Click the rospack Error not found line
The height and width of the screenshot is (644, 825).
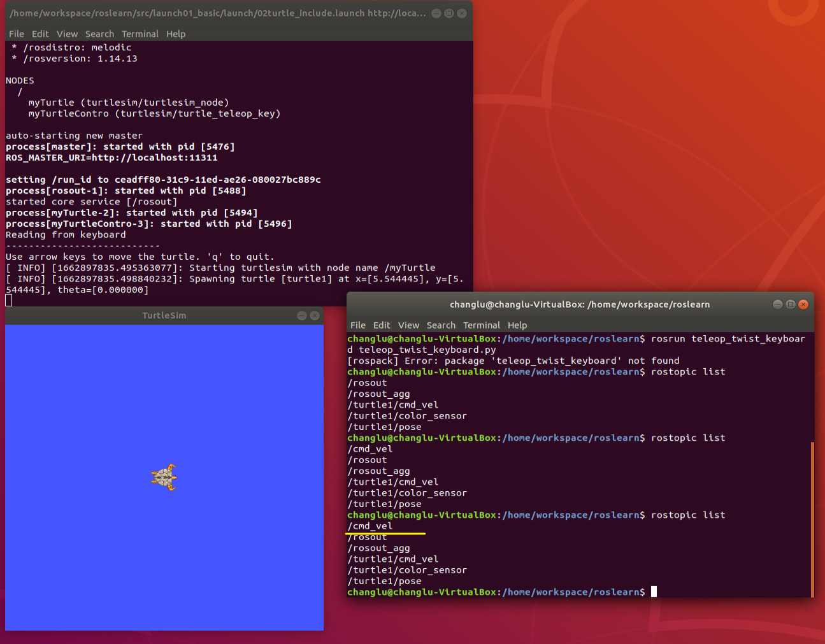[513, 361]
